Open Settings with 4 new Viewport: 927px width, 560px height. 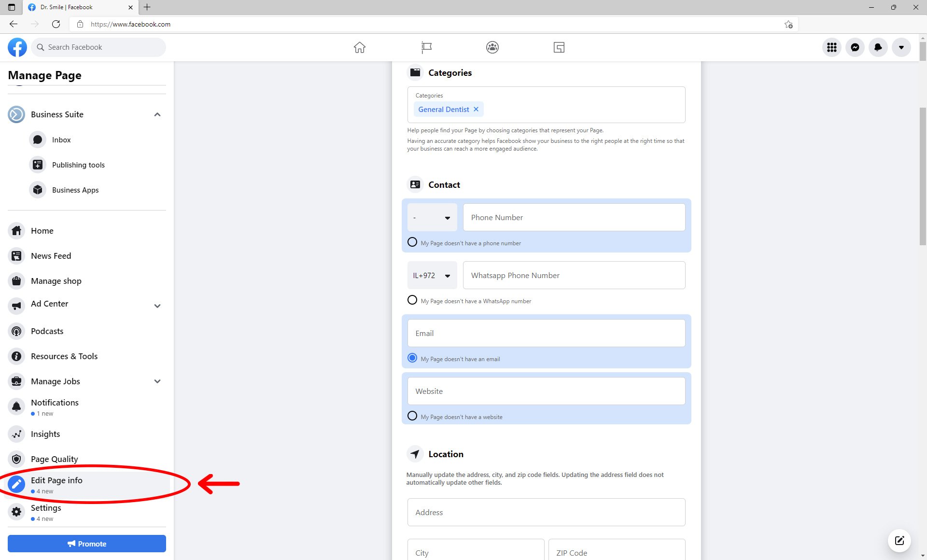click(87, 512)
